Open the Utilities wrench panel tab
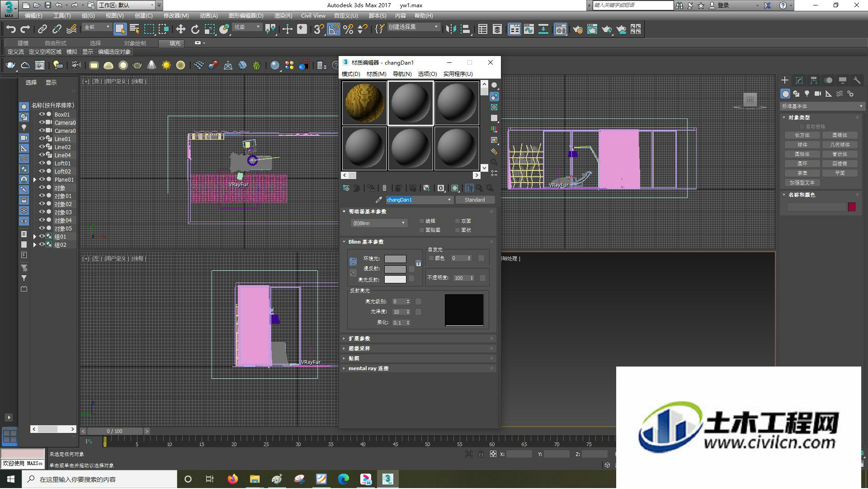Image resolution: width=868 pixels, height=489 pixels. tap(857, 80)
